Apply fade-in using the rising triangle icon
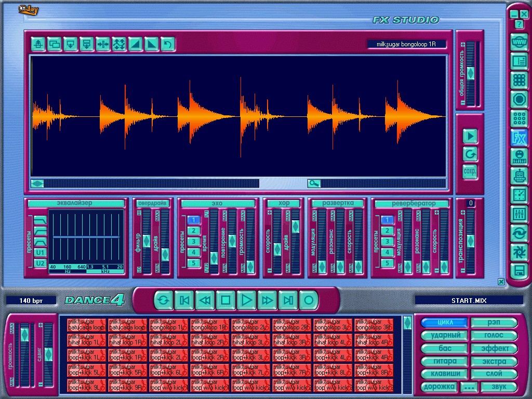Screen dimensions: 532x399 135,44
